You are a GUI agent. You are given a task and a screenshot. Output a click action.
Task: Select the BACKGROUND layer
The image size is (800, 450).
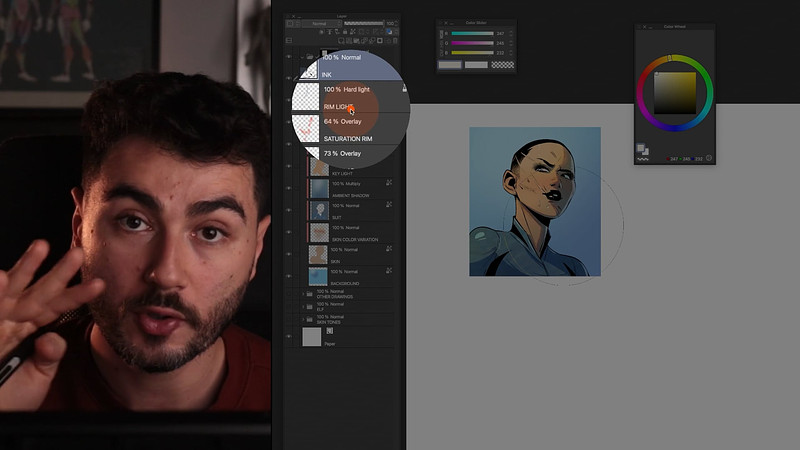tap(349, 277)
